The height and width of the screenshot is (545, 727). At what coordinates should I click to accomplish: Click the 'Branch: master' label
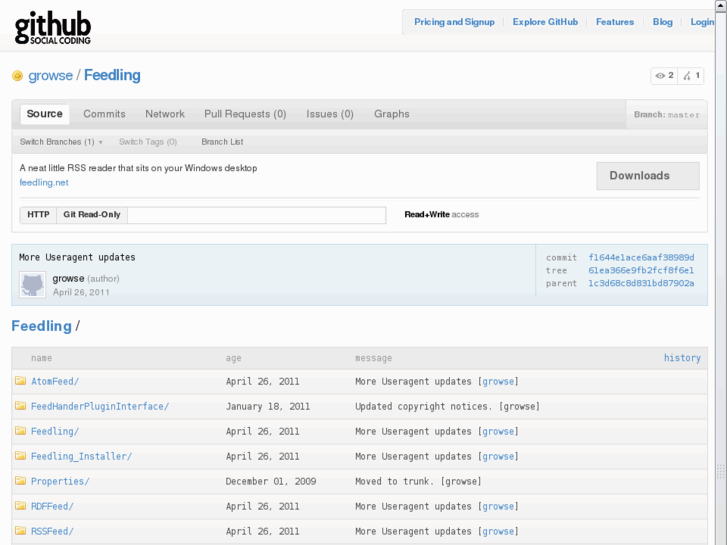(x=666, y=115)
